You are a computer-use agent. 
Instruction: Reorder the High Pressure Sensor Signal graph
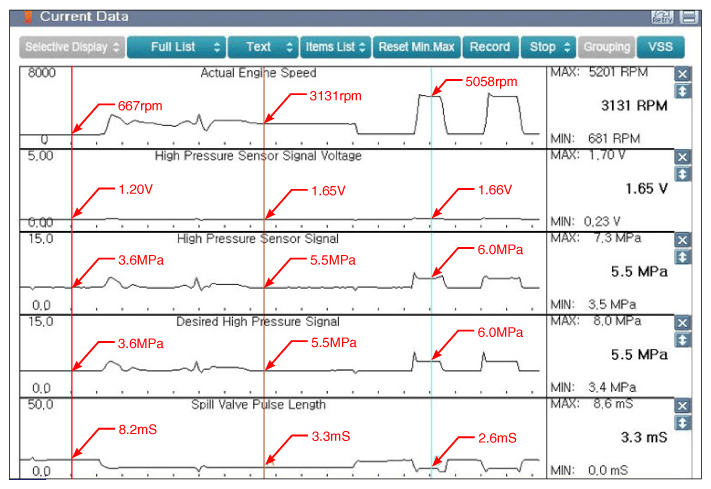682,257
